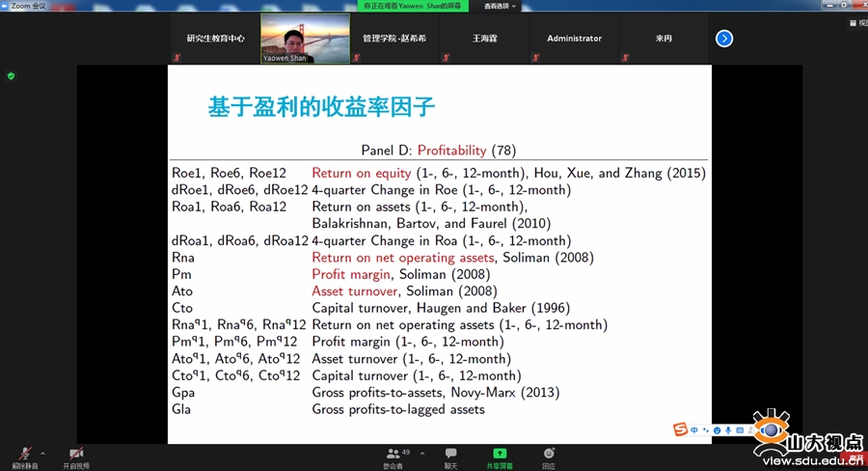
Task: Select the Administrator participant tile
Action: [574, 39]
